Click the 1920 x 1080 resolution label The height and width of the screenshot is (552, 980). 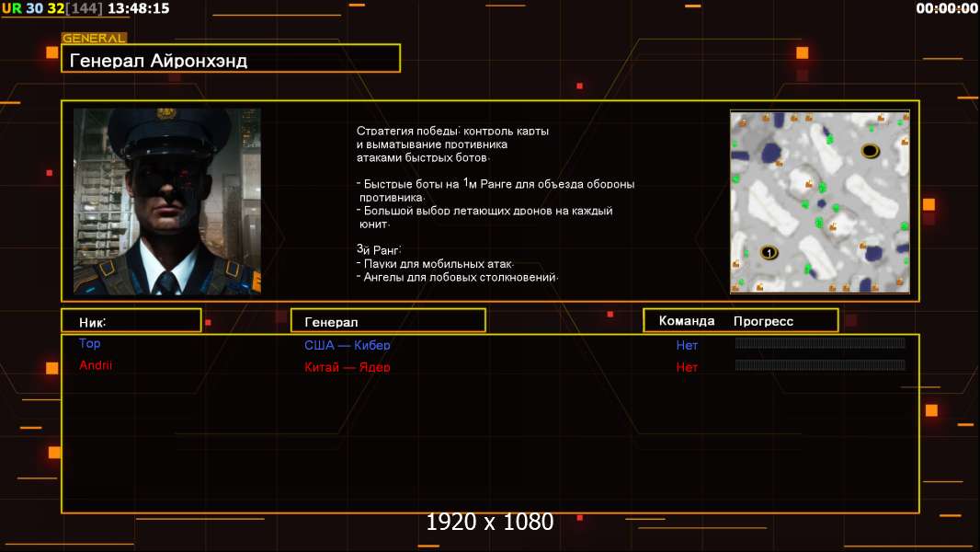tap(489, 522)
